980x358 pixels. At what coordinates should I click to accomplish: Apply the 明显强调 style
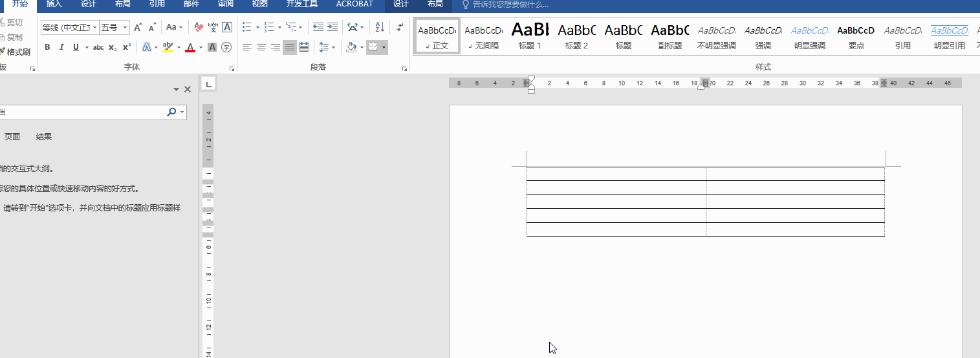[810, 37]
